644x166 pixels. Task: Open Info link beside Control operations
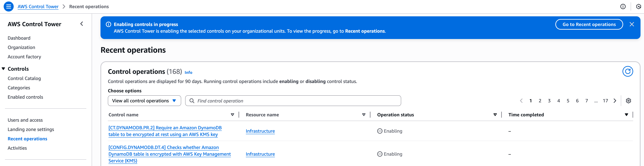188,72
